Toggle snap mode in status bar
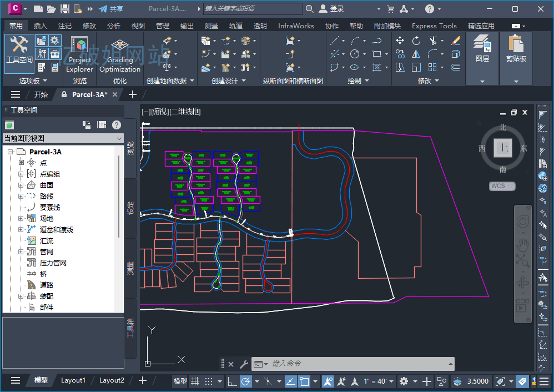Screen dimensions: 554x392 pyautogui.click(x=209, y=381)
